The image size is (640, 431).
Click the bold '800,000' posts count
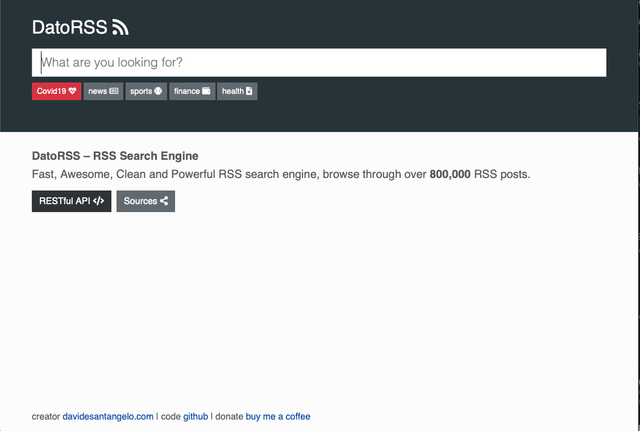pyautogui.click(x=450, y=174)
